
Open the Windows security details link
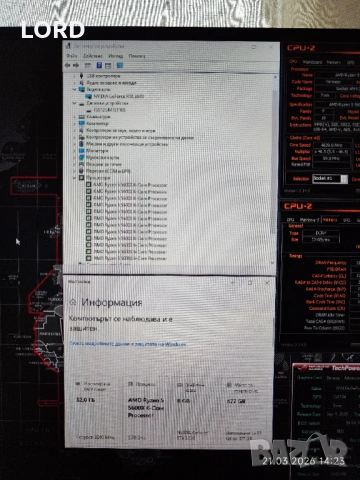click(x=128, y=344)
